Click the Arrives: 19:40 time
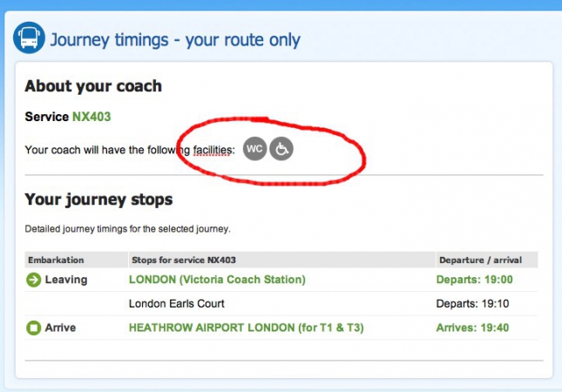The height and width of the screenshot is (392, 562). pyautogui.click(x=472, y=328)
